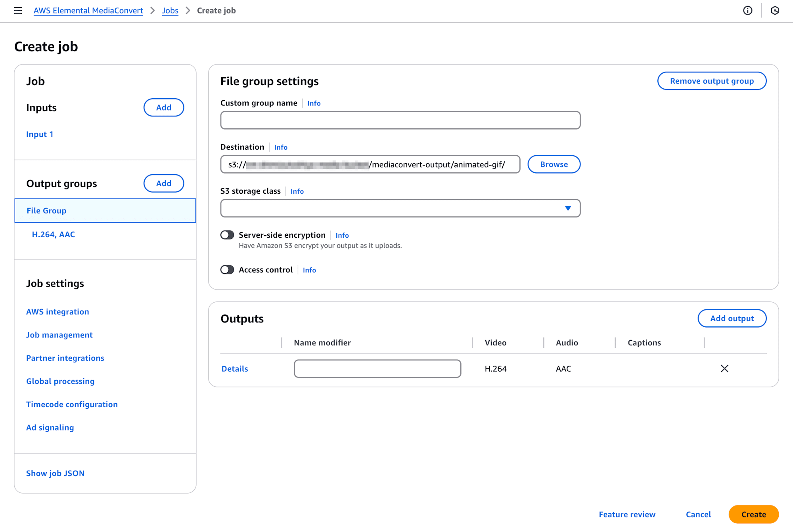The width and height of the screenshot is (793, 532).
Task: Open Feature review
Action: tap(627, 515)
